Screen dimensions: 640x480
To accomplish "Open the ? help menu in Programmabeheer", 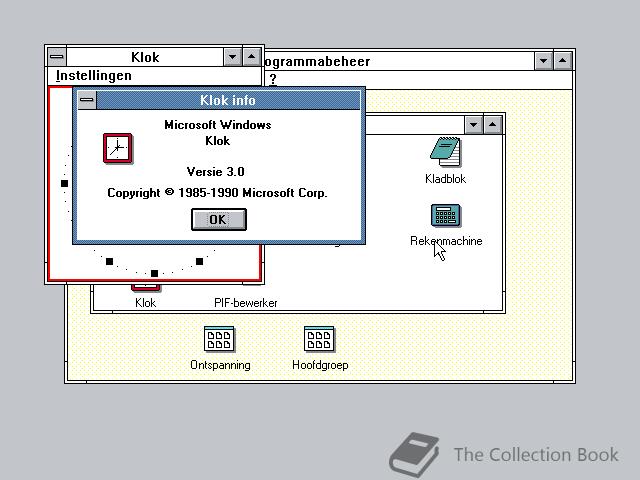I will coord(273,79).
